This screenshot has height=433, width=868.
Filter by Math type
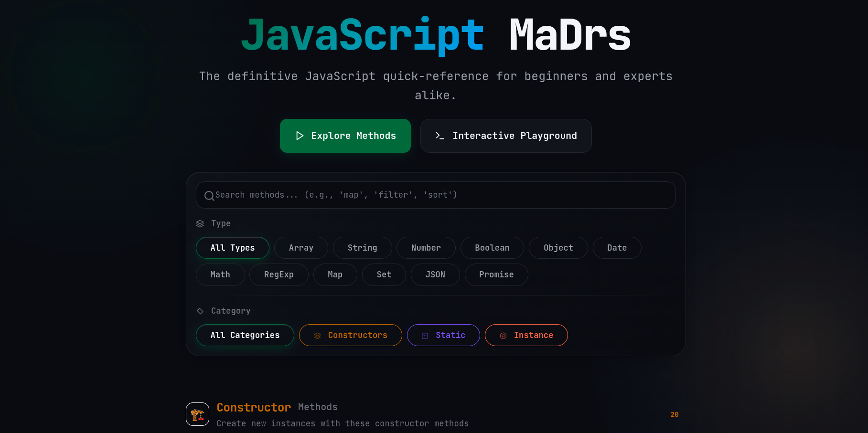point(220,275)
